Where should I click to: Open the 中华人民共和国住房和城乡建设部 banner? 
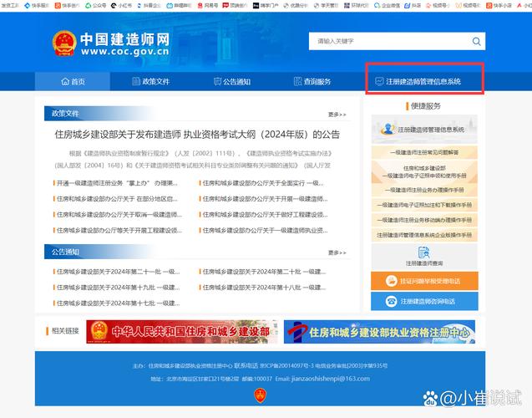tap(182, 332)
